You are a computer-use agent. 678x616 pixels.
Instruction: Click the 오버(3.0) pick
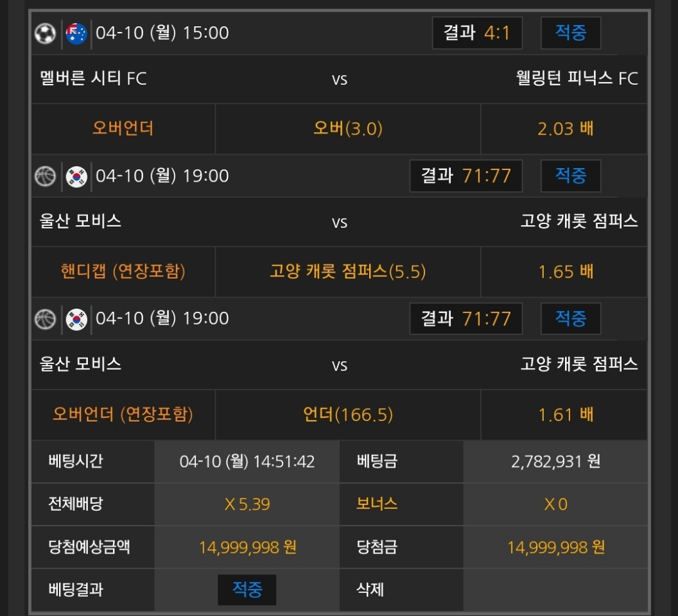(x=347, y=129)
